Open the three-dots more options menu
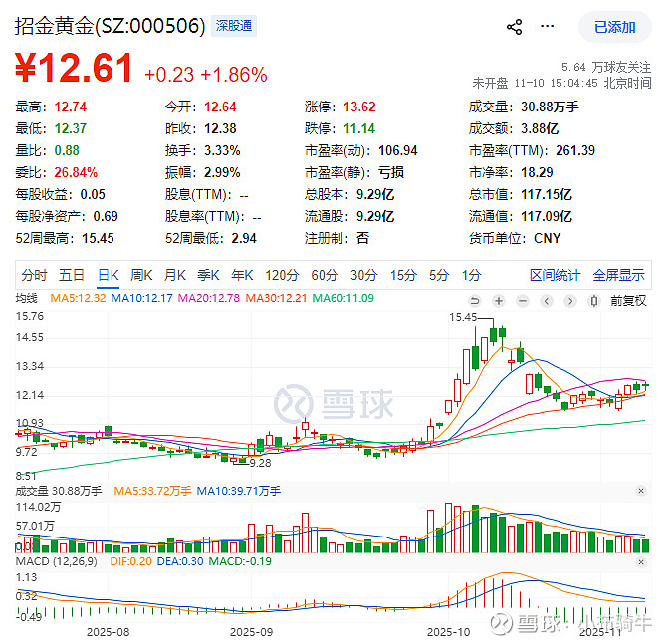Image resolution: width=672 pixels, height=644 pixels. (x=547, y=26)
